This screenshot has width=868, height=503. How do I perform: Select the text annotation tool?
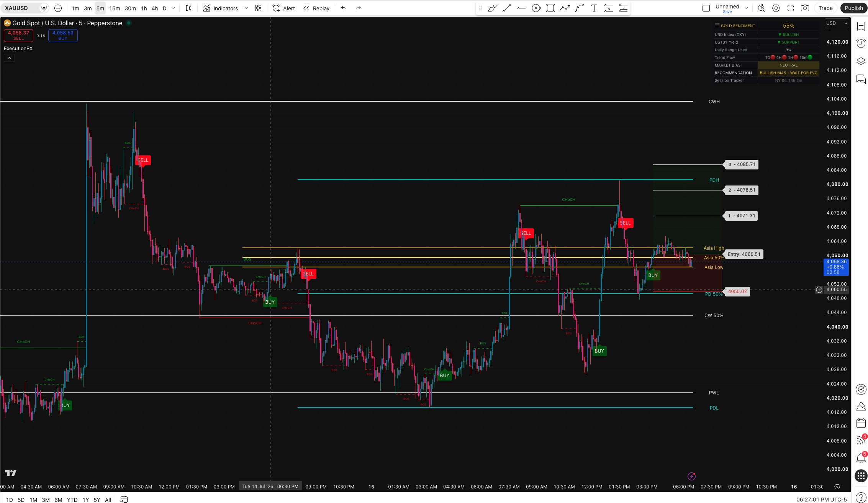pyautogui.click(x=594, y=8)
